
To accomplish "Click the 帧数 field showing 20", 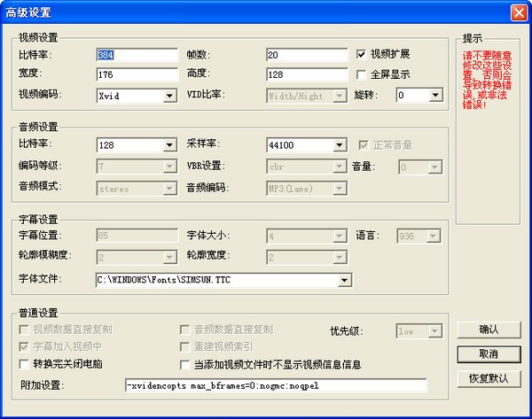I will click(307, 55).
